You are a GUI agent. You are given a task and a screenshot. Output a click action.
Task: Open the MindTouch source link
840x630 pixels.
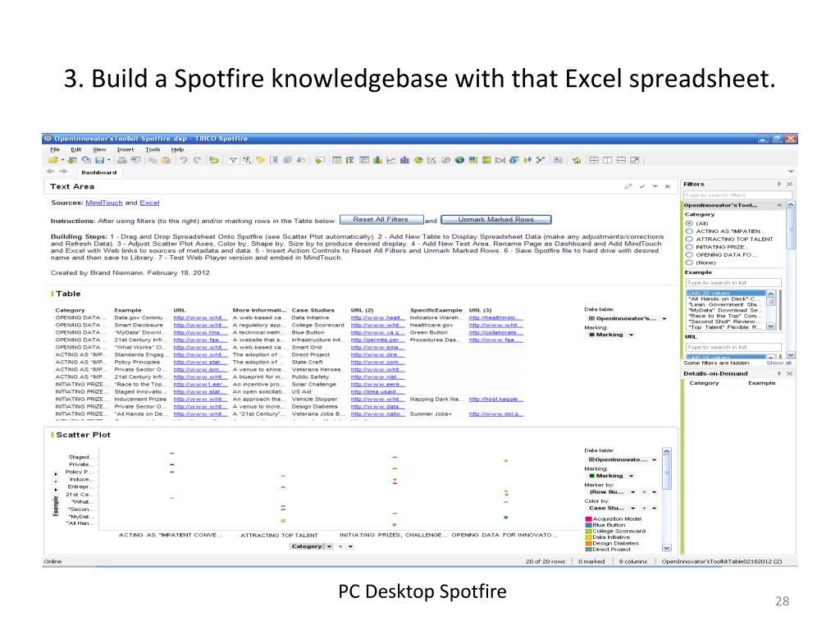pyautogui.click(x=104, y=203)
